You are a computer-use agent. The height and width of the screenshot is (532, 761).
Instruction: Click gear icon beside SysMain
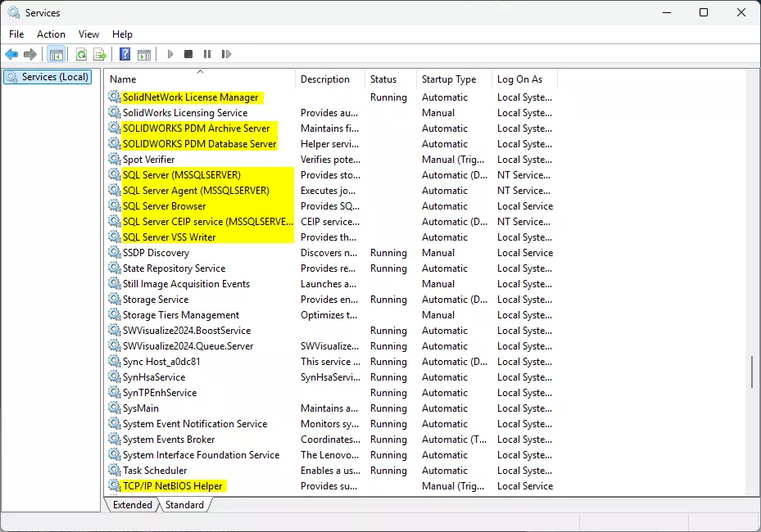[114, 408]
